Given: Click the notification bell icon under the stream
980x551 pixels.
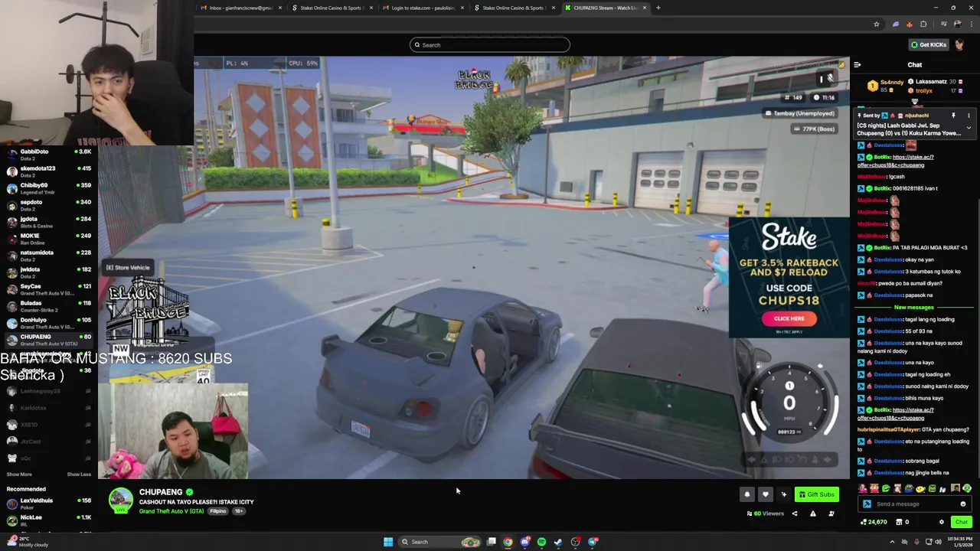Looking at the screenshot, I should pos(747,494).
